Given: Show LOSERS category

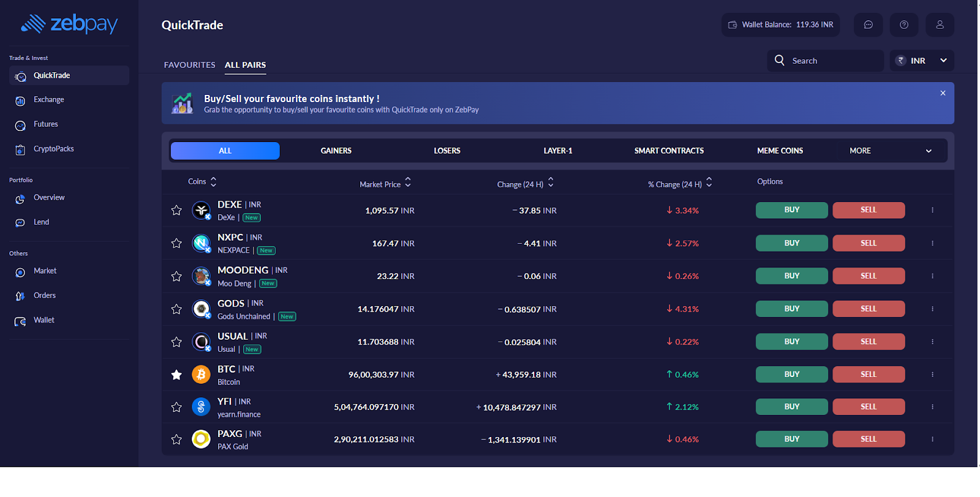Looking at the screenshot, I should point(447,151).
